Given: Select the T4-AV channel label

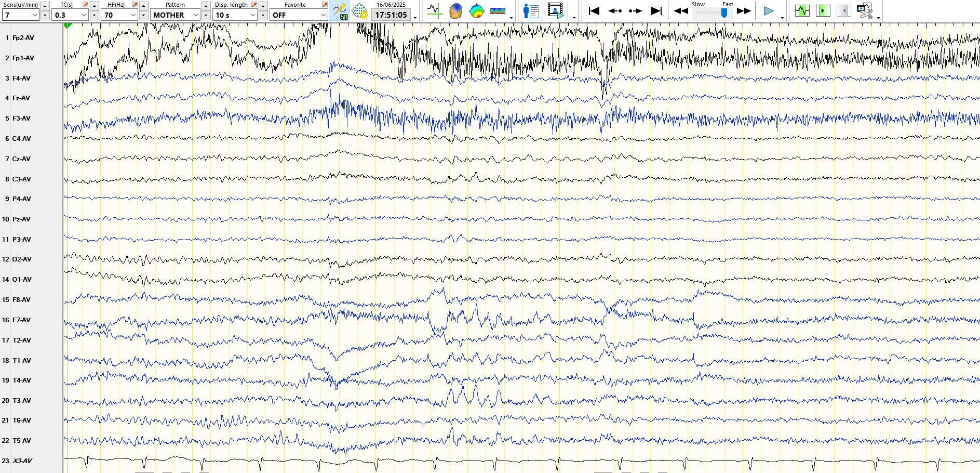Looking at the screenshot, I should pyautogui.click(x=21, y=380).
